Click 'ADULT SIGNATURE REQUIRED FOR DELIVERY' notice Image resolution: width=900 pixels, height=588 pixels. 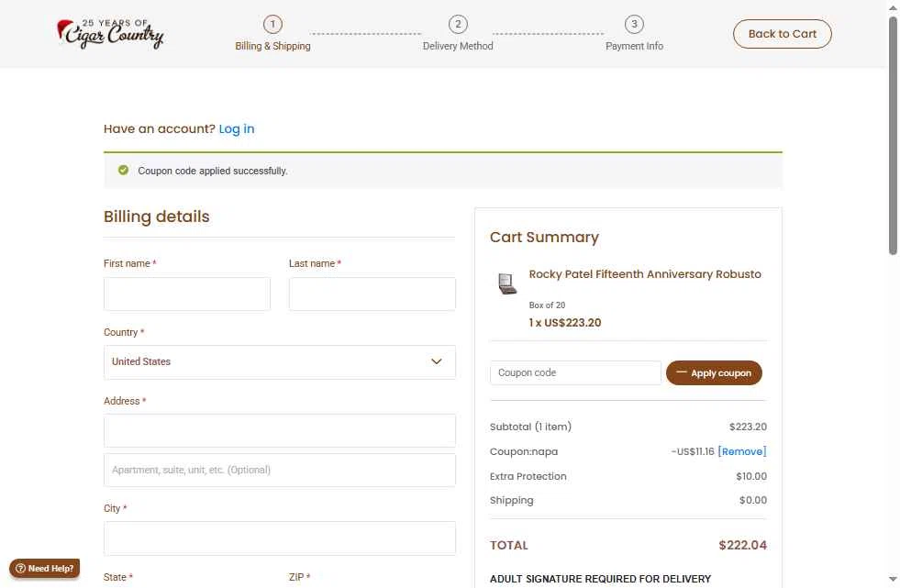pyautogui.click(x=600, y=579)
